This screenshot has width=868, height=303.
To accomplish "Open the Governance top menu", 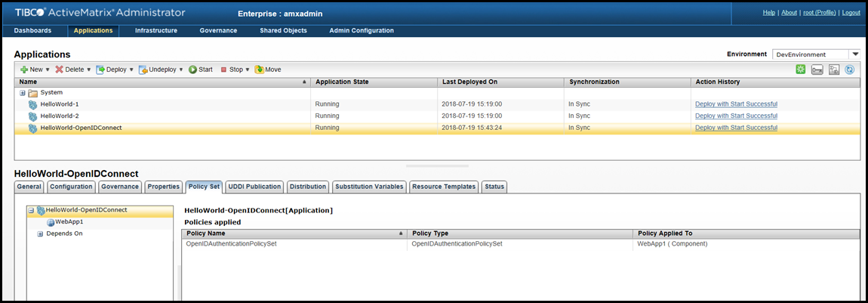I will tap(218, 30).
